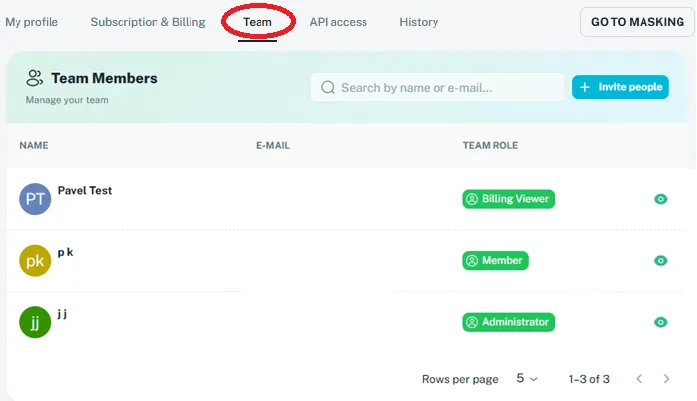The width and height of the screenshot is (697, 401).
Task: Open the My profile tab
Action: coord(32,22)
